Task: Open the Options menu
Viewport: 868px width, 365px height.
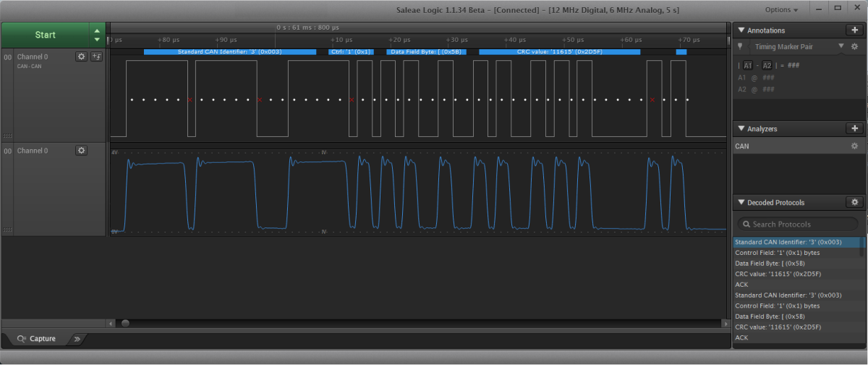Action: 781,10
